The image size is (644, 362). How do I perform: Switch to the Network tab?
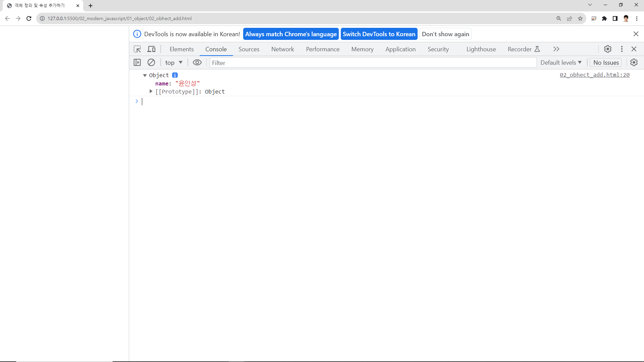coord(282,49)
